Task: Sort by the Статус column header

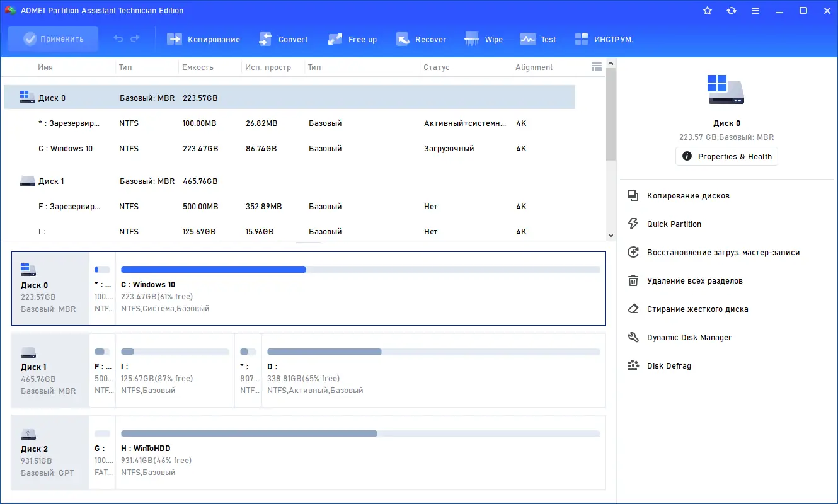Action: 437,67
